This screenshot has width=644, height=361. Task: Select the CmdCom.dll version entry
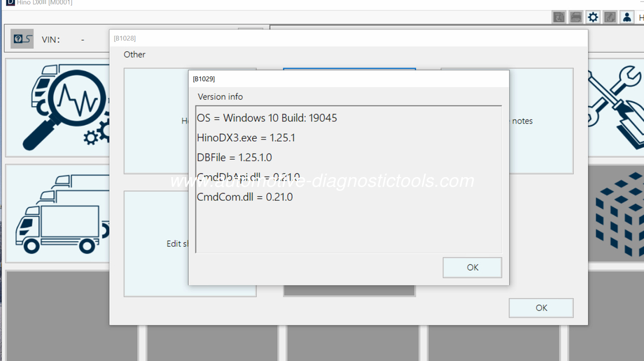(x=245, y=197)
